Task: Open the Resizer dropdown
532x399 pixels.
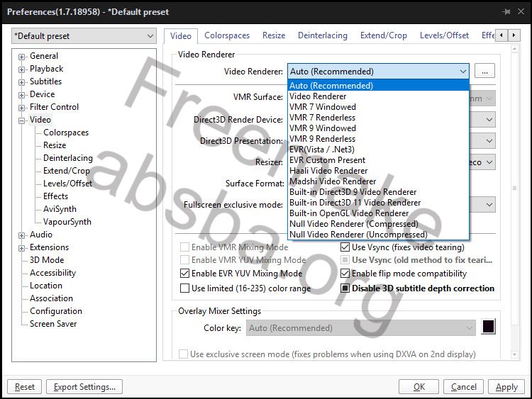Action: (x=489, y=162)
